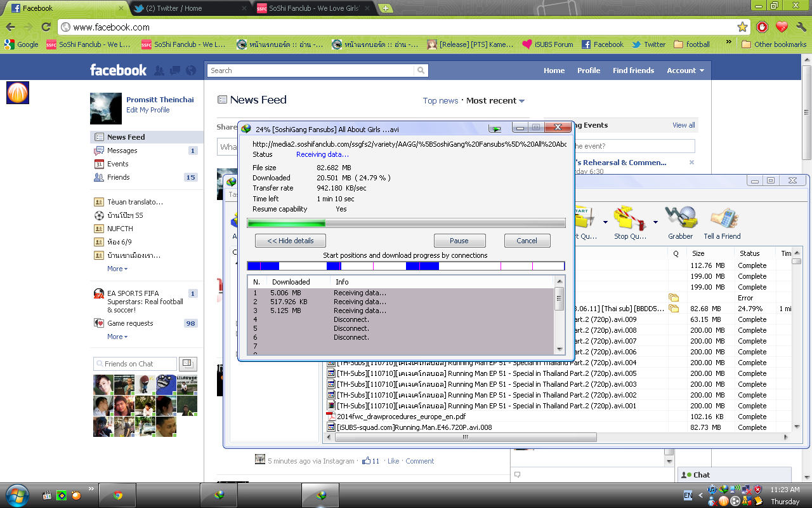812x508 pixels.
Task: Open the Chat bar at the bottom
Action: 735,474
